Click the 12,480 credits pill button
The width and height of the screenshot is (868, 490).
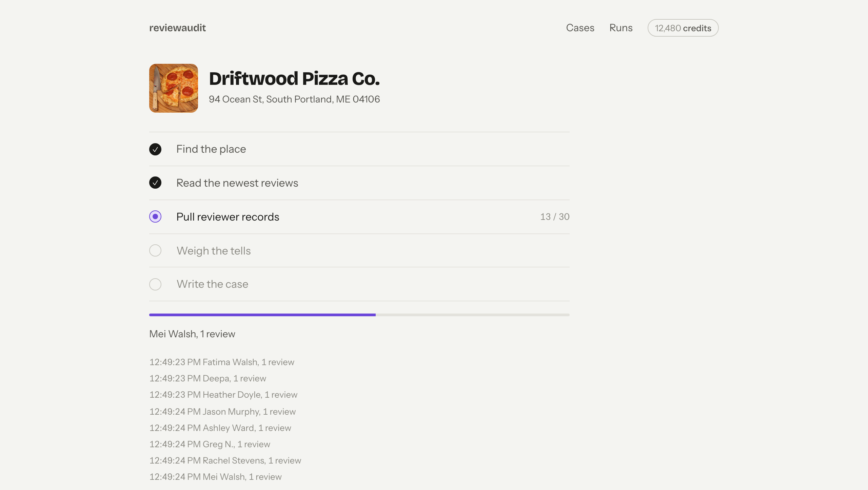(x=683, y=28)
